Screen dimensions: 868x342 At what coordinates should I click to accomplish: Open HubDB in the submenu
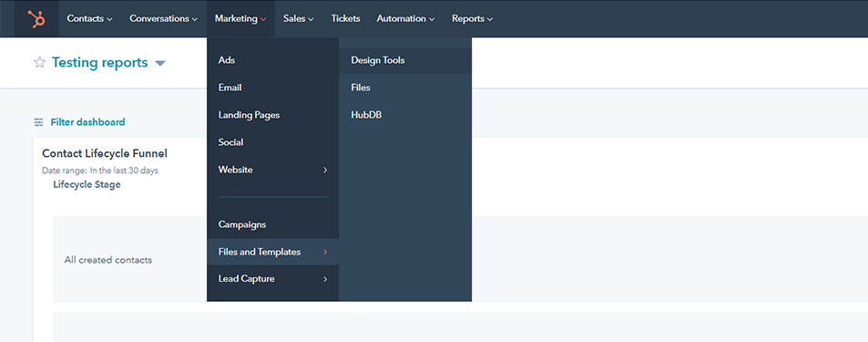tap(405, 115)
